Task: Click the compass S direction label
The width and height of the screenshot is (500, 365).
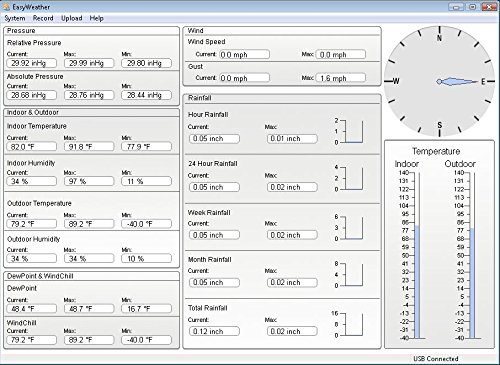Action: [x=439, y=125]
